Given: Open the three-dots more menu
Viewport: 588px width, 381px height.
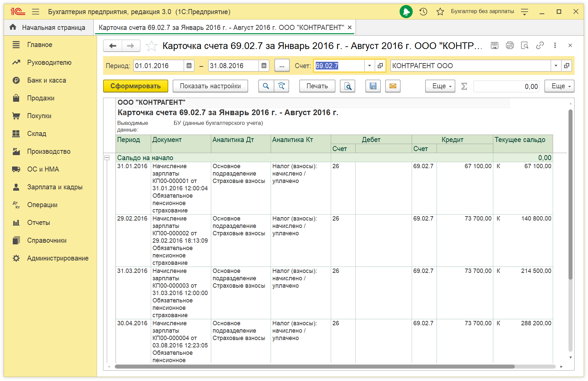Looking at the screenshot, I should pos(555,45).
